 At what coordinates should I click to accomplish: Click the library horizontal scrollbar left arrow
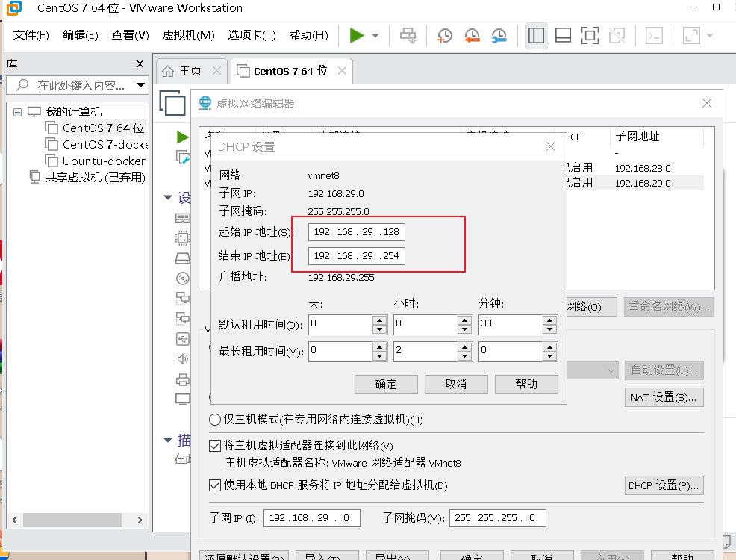(x=14, y=520)
